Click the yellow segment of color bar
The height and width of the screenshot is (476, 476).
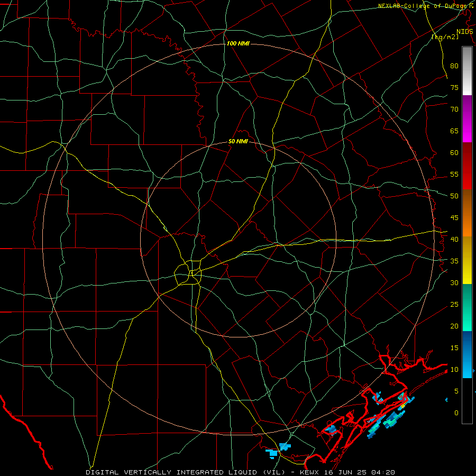467,260
